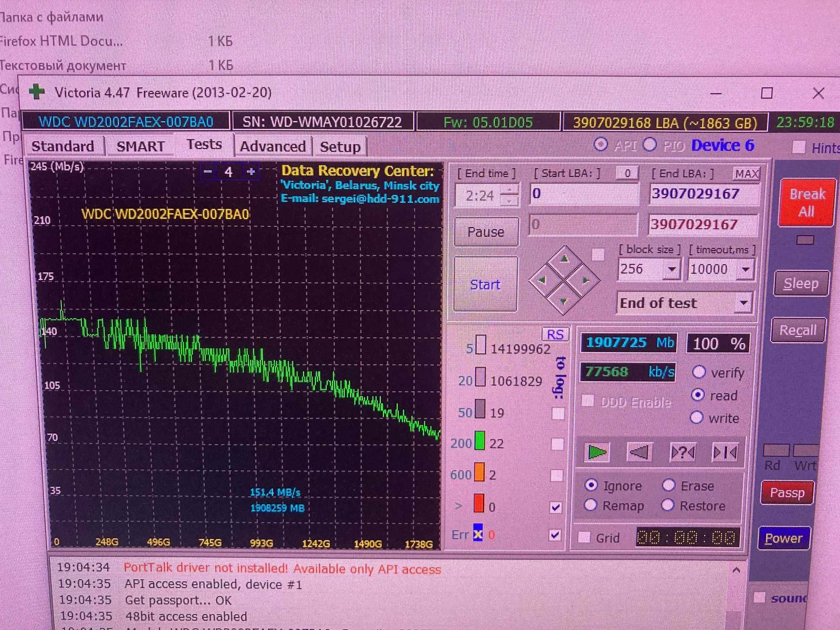This screenshot has width=840, height=630.
Task: Select the Restore error action
Action: 668,505
